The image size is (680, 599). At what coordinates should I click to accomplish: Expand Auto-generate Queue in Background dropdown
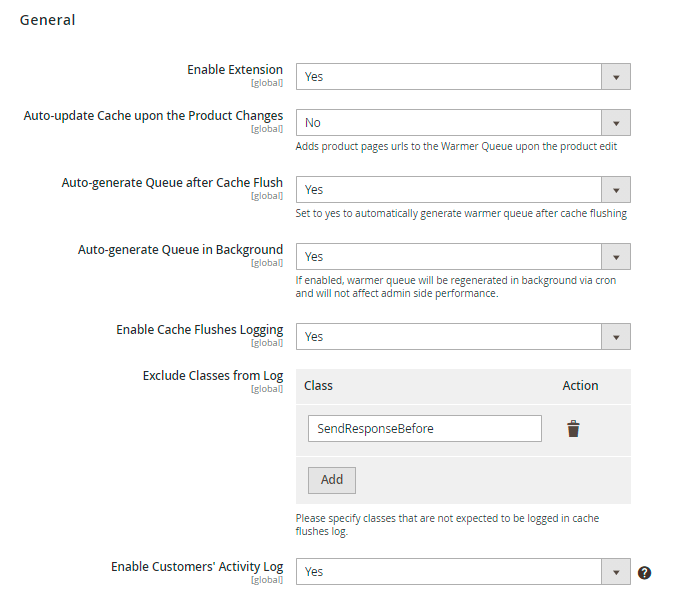463,257
